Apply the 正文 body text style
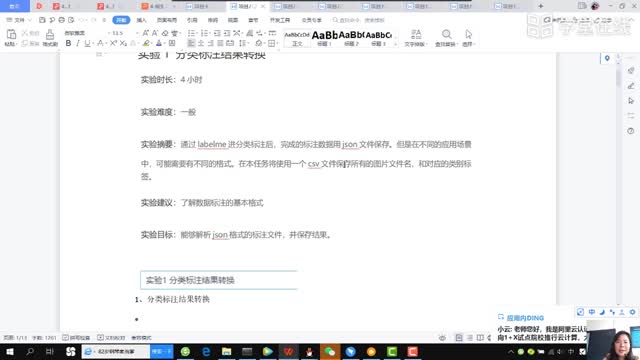Viewport: 640px width, 360px height. [x=297, y=38]
